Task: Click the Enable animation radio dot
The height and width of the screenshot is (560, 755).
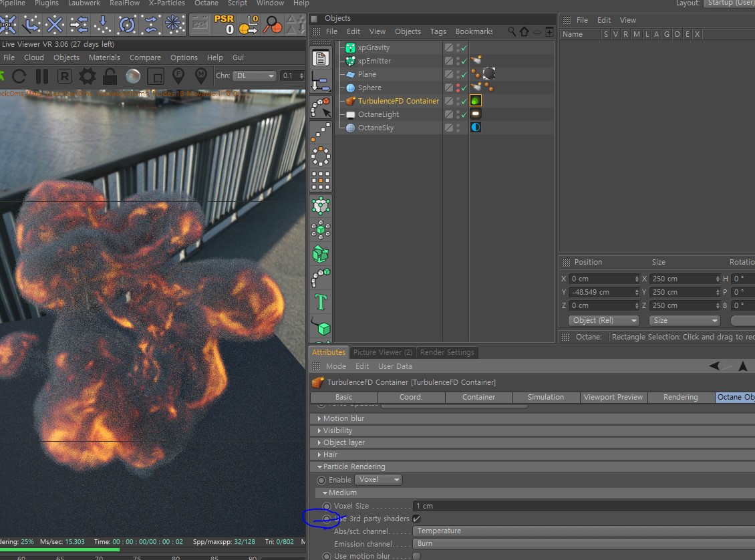Action: (321, 480)
